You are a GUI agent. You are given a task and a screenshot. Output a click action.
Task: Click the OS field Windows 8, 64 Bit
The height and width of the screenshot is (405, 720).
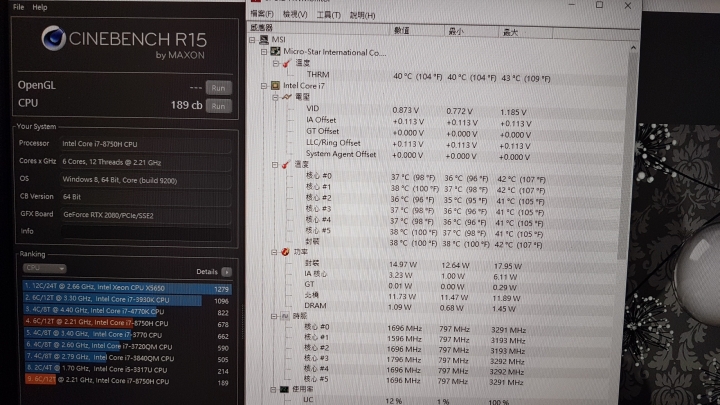(146, 180)
